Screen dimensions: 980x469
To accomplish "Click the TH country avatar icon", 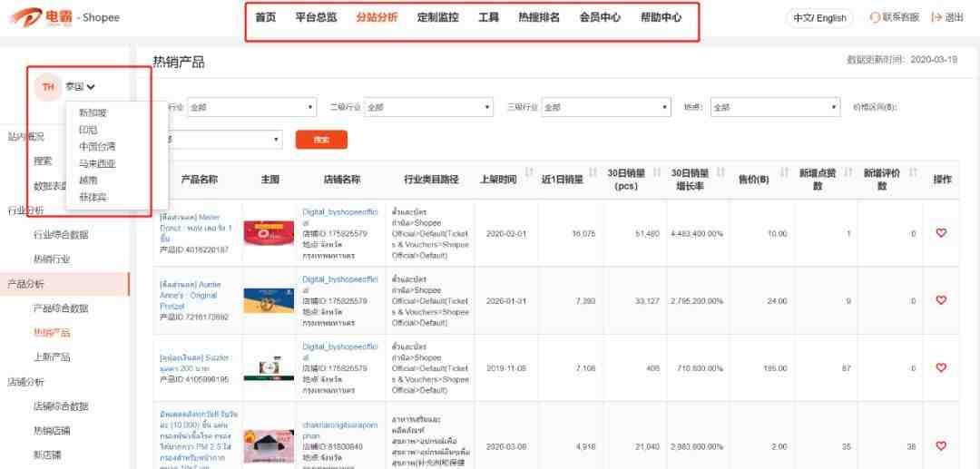I will (48, 87).
